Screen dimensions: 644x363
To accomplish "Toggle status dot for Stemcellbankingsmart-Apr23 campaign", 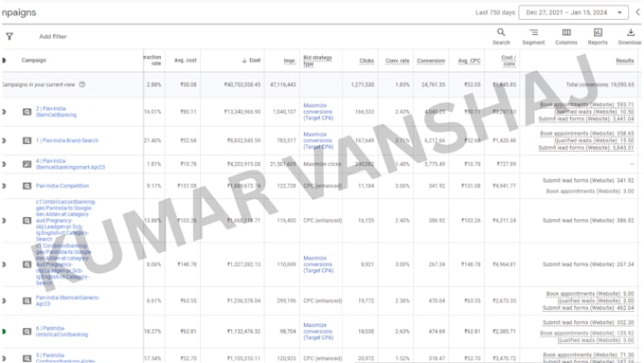I will pos(4,164).
